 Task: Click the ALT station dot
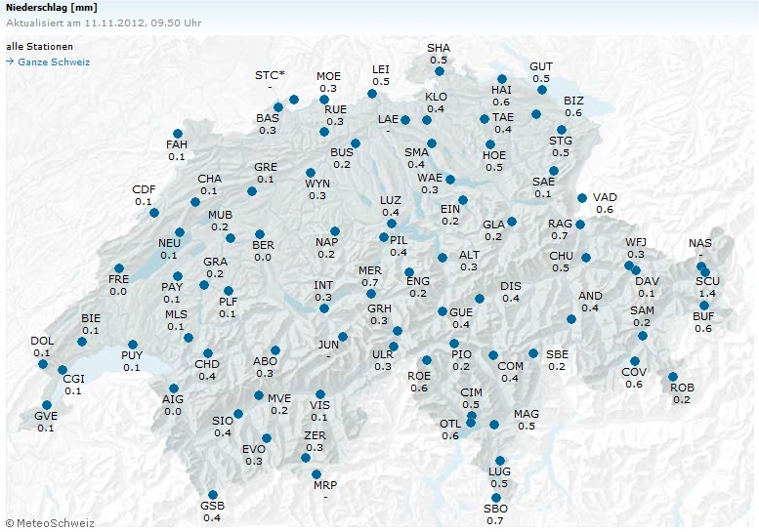(443, 258)
